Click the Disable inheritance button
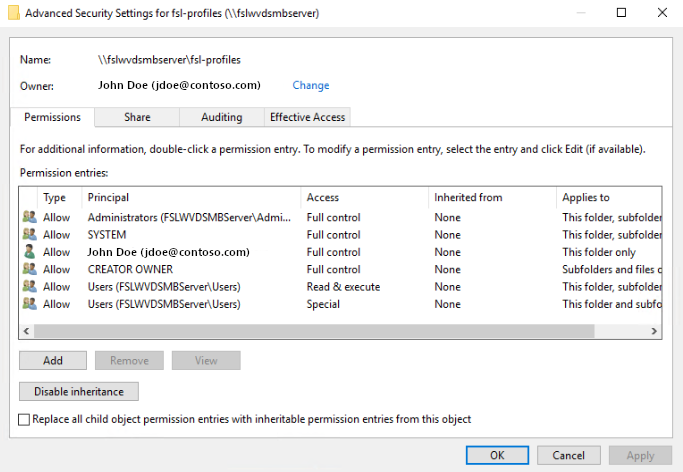 (79, 392)
